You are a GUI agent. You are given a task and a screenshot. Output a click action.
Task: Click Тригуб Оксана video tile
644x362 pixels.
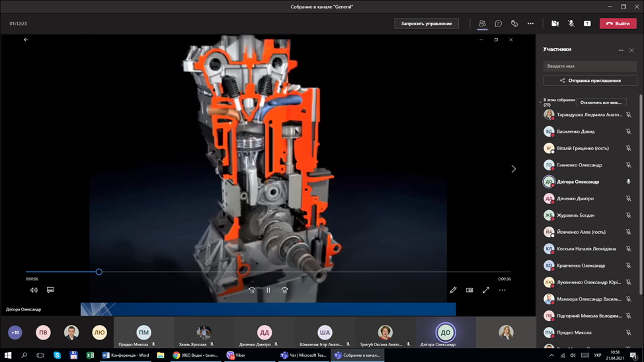[x=385, y=332]
